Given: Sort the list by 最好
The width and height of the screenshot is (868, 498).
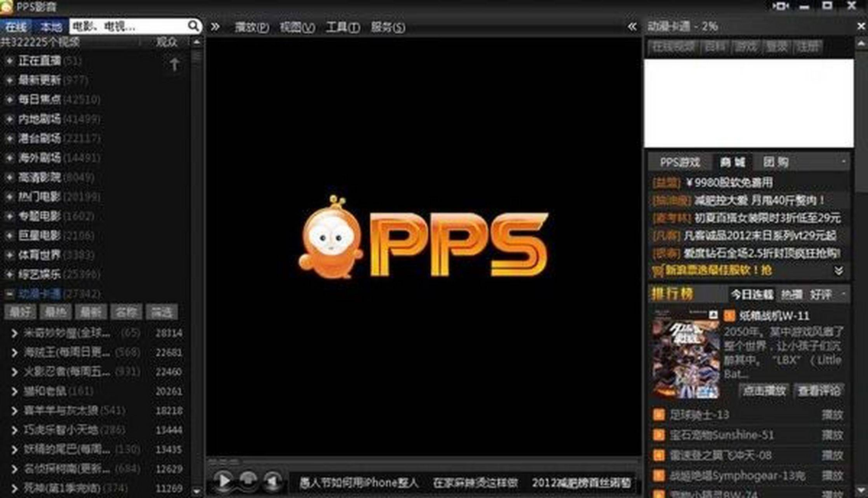Looking at the screenshot, I should (20, 312).
